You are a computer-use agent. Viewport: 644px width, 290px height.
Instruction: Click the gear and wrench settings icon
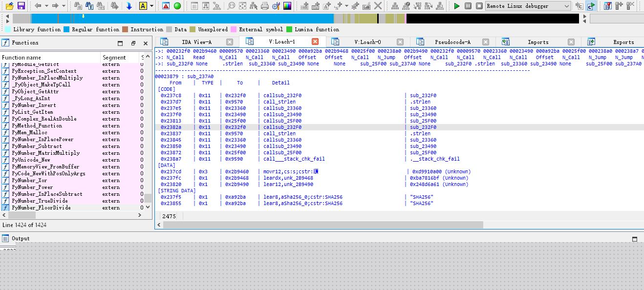click(x=276, y=6)
